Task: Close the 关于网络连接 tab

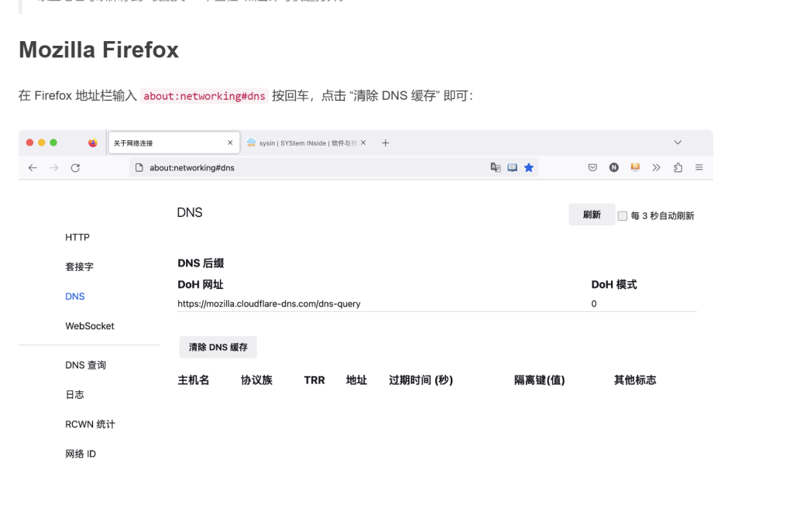Action: tap(230, 142)
